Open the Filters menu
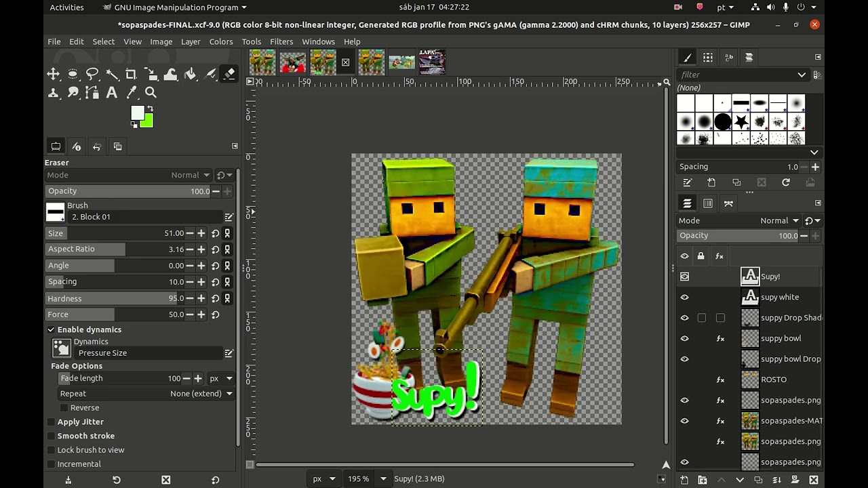Viewport: 868px width, 488px height. [281, 41]
